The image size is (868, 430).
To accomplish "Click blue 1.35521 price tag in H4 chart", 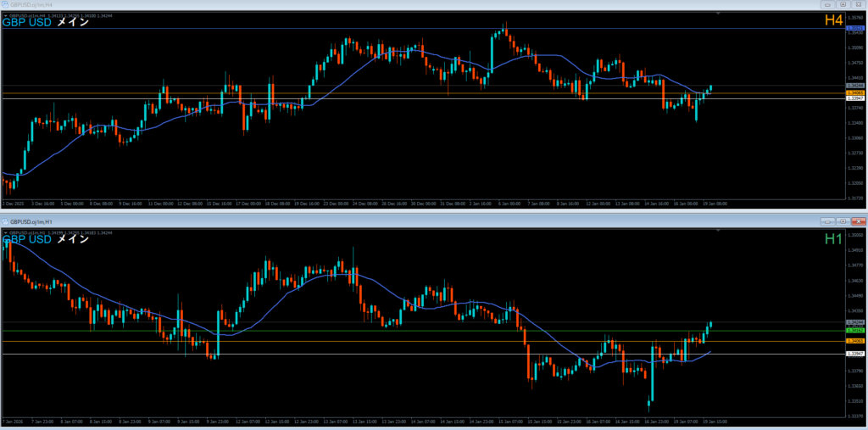I will tap(855, 28).
